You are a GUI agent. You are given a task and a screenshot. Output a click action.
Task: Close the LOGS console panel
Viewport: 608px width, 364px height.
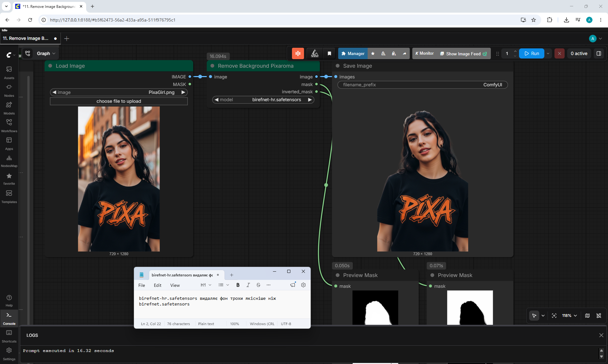click(601, 335)
